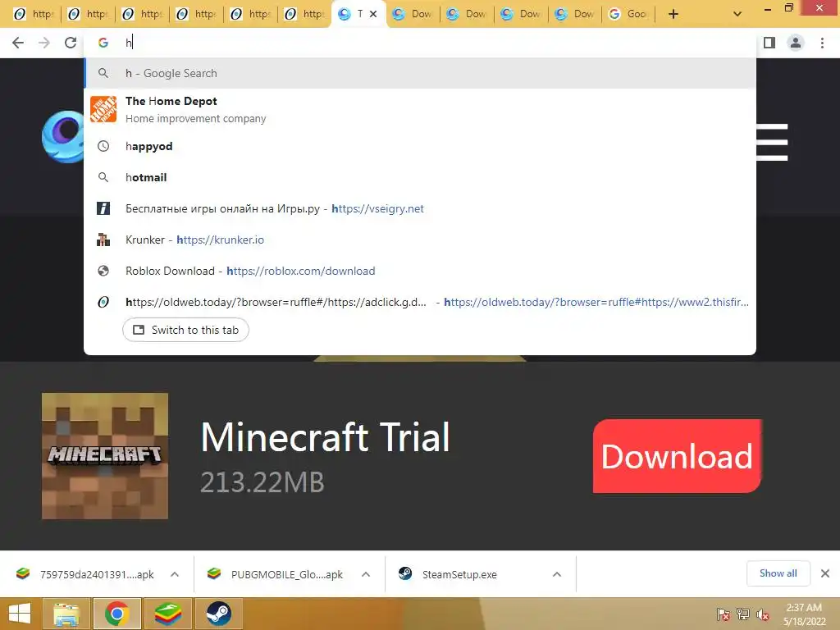Open the Krunker krunker.io suggestion
840x630 pixels.
(x=420, y=240)
